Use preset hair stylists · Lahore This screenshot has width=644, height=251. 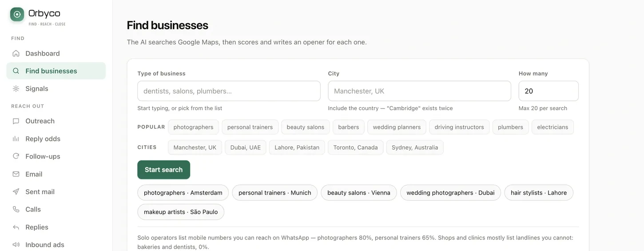539,193
